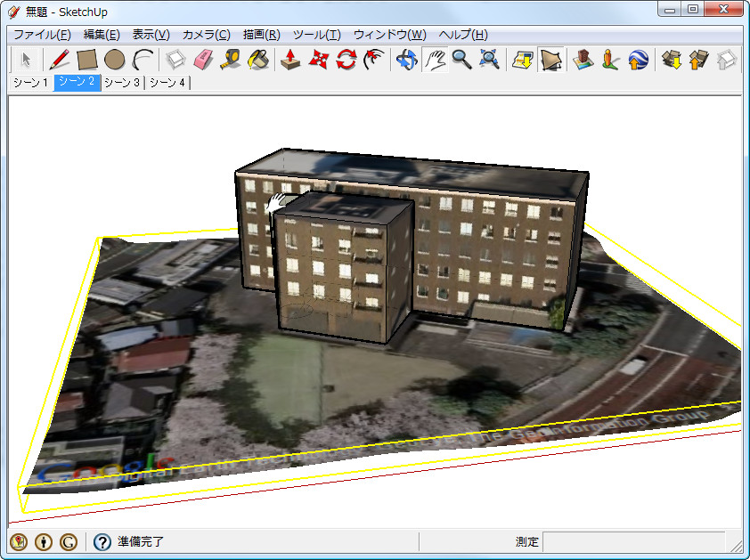Pick the Eraser tool

pyautogui.click(x=202, y=61)
